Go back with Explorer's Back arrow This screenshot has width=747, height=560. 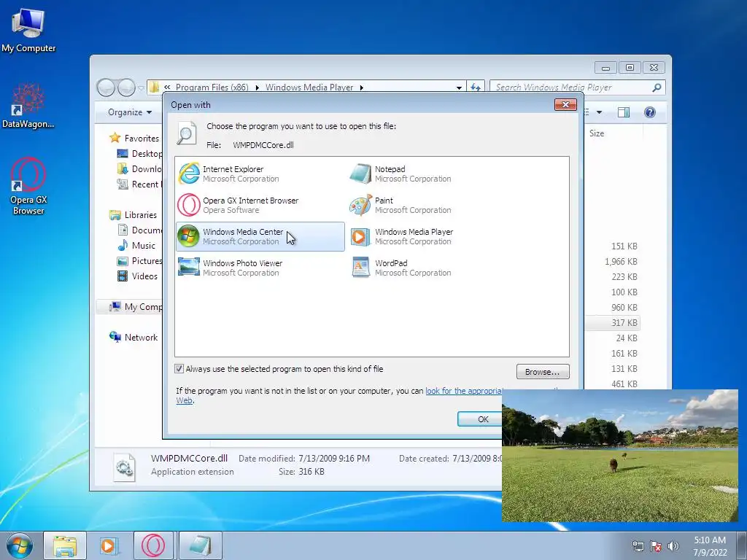point(106,87)
